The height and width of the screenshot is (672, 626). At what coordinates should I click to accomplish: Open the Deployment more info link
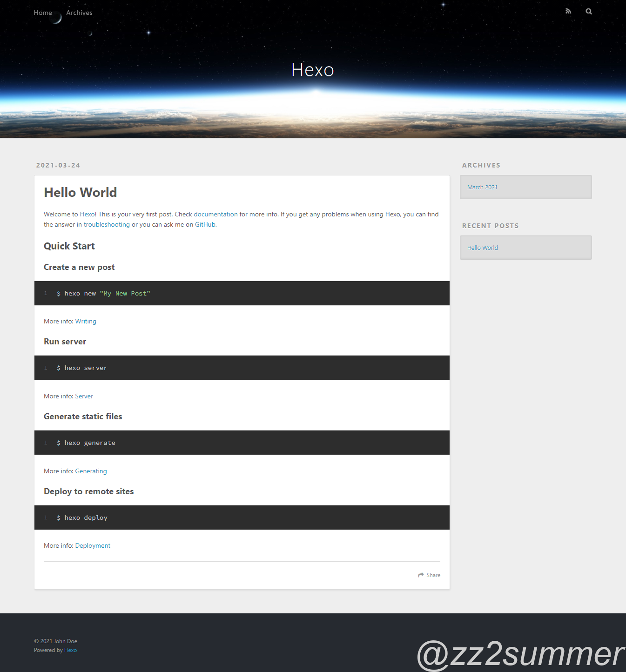[93, 545]
